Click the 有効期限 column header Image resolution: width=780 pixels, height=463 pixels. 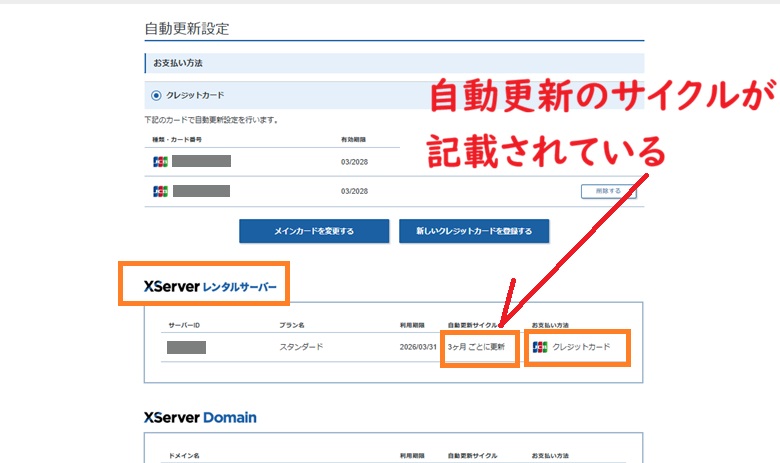tap(353, 140)
